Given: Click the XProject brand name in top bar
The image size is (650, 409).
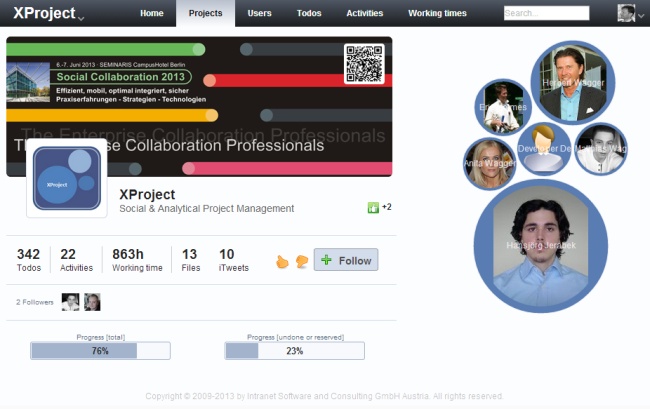Looking at the screenshot, I should click(x=44, y=13).
